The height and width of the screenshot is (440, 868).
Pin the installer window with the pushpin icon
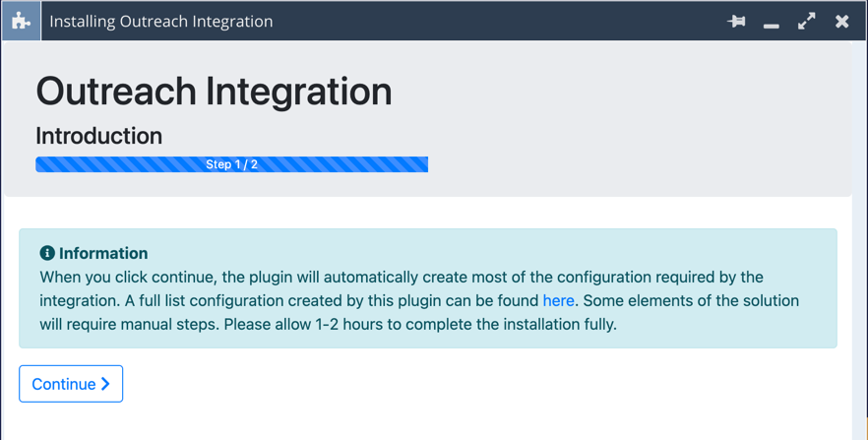[x=736, y=21]
